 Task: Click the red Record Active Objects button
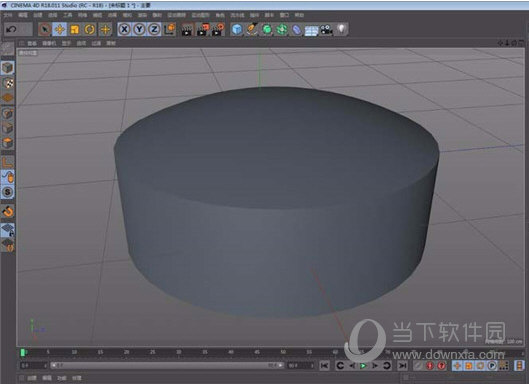point(430,366)
